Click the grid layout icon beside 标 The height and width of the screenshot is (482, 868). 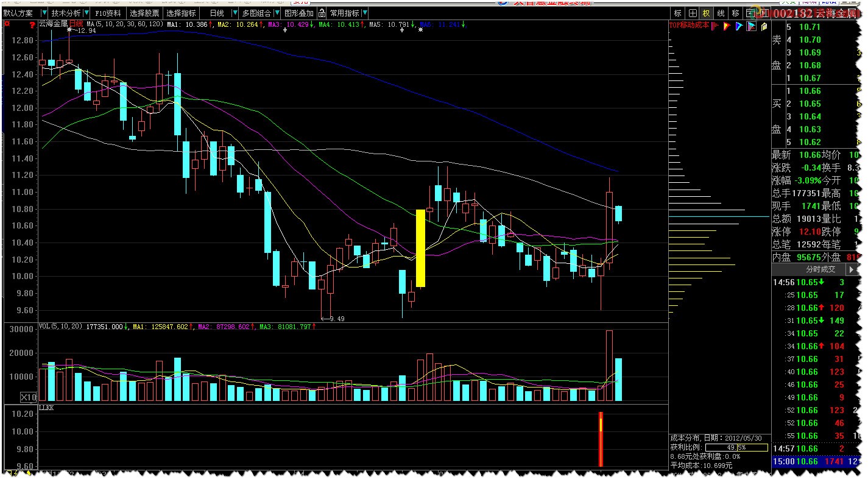(693, 13)
